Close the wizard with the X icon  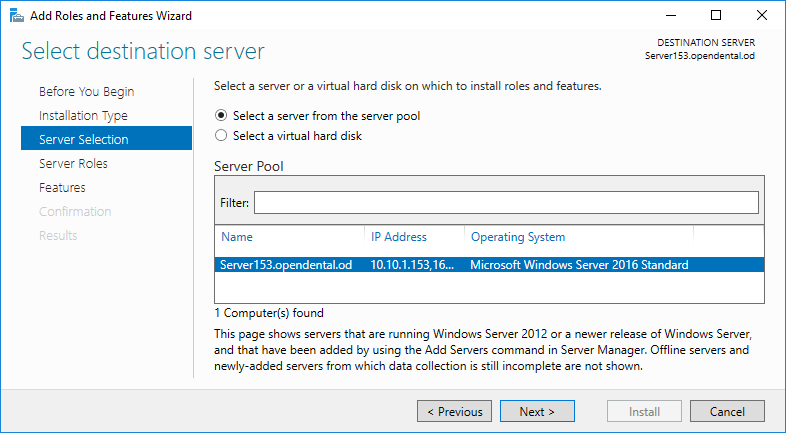click(x=761, y=16)
